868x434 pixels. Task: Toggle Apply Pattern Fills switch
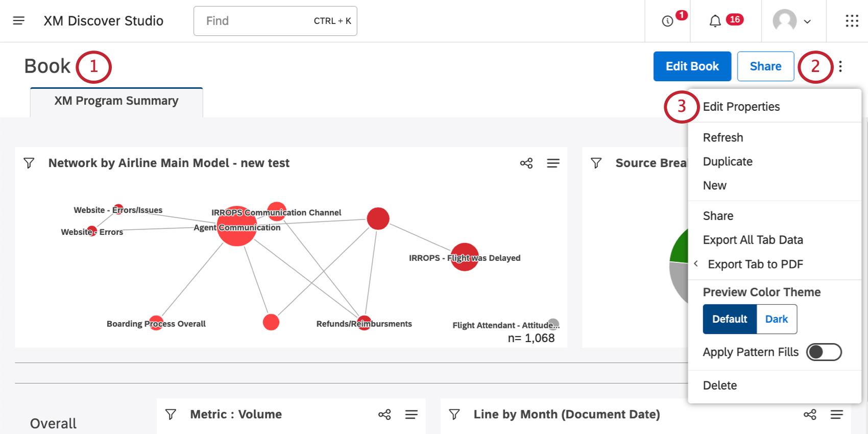click(824, 352)
